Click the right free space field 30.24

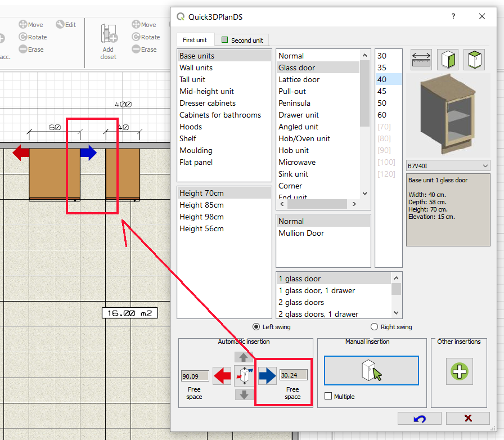[x=293, y=375]
